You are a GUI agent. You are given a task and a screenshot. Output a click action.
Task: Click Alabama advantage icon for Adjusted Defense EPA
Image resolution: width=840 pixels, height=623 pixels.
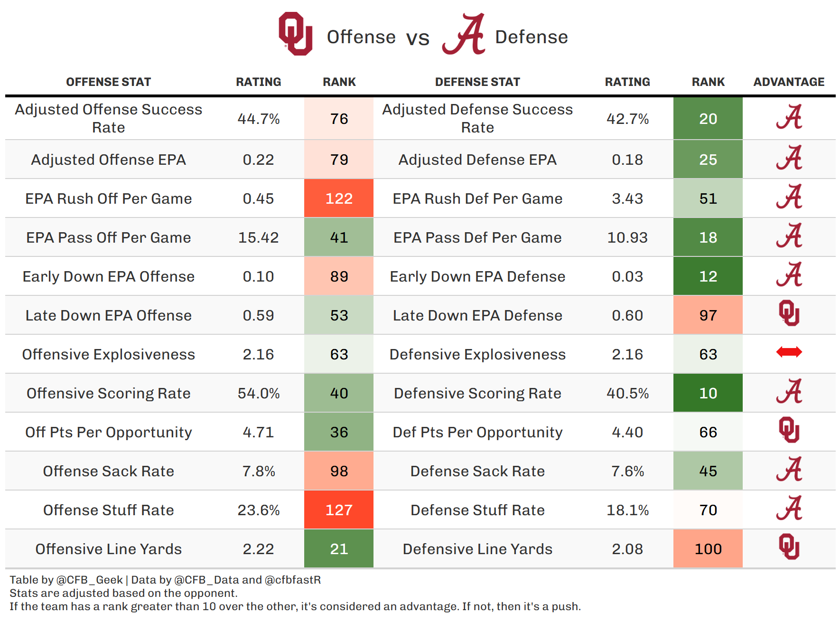coord(789,159)
